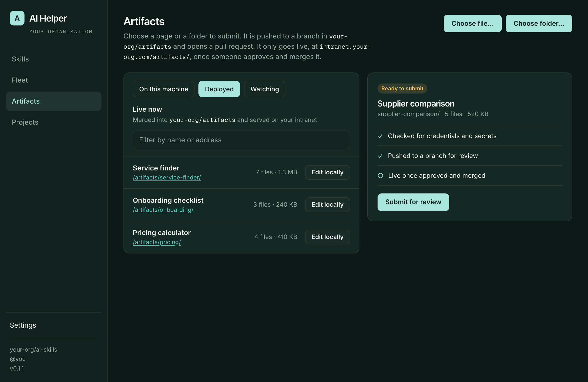Edit Pricing calculator locally
This screenshot has height=382, width=588.
click(327, 237)
